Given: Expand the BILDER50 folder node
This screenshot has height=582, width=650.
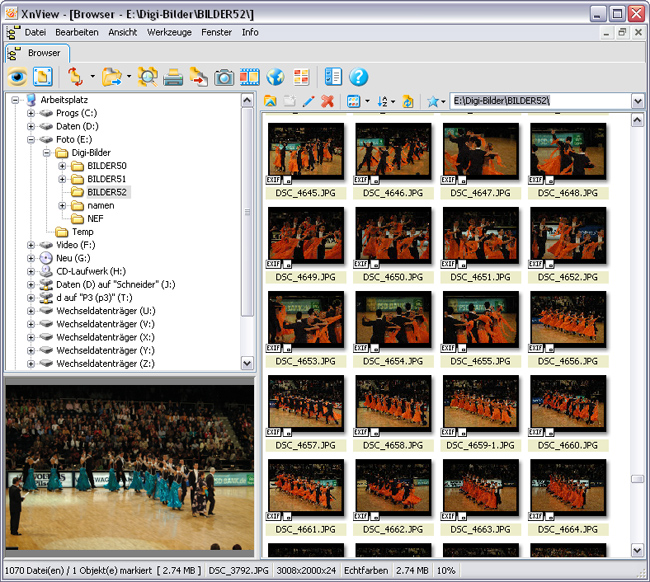Looking at the screenshot, I should [x=62, y=166].
